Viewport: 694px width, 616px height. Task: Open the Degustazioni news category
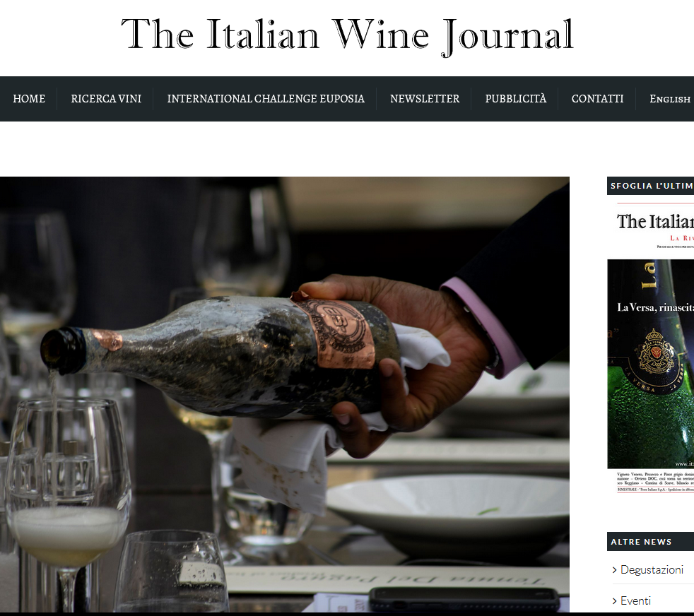[x=652, y=569]
